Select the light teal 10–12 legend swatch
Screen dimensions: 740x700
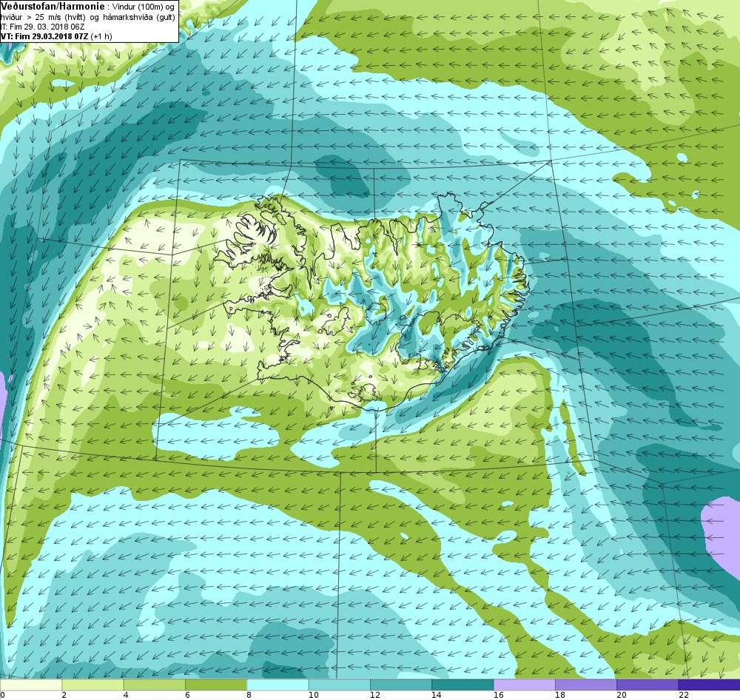coord(340,684)
